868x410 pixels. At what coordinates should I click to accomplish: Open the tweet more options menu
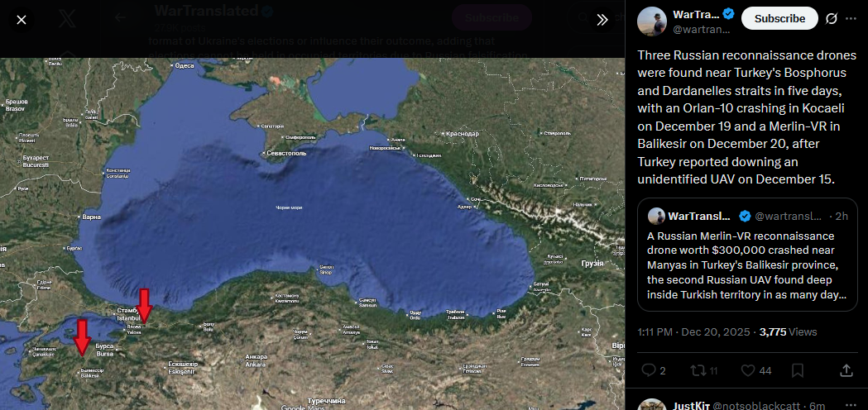851,18
